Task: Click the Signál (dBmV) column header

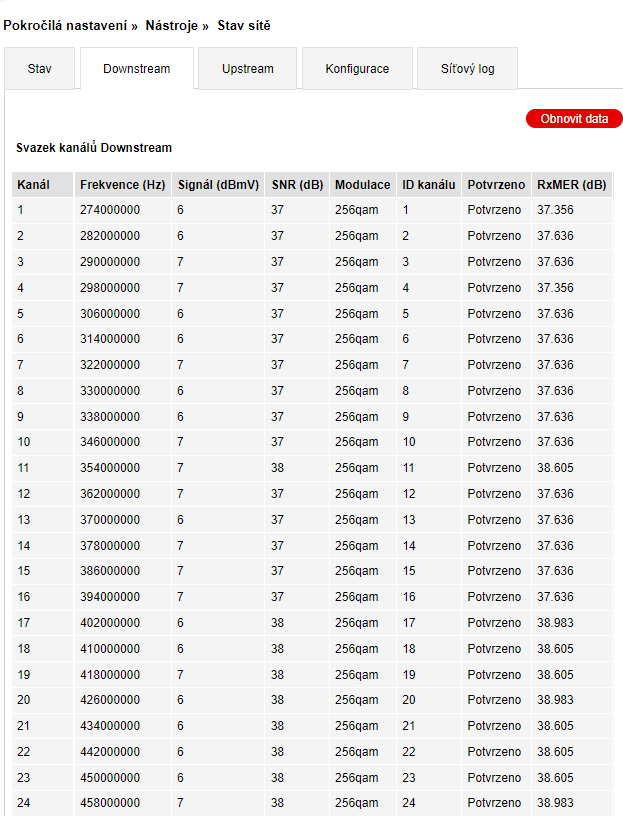Action: click(219, 185)
